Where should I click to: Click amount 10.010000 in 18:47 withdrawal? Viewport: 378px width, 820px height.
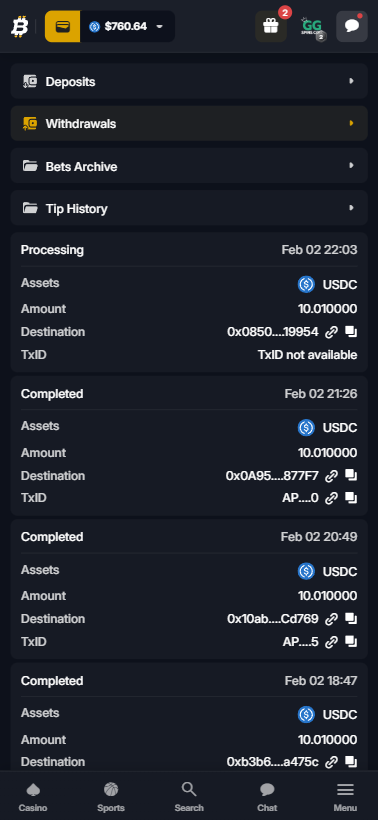pos(328,740)
